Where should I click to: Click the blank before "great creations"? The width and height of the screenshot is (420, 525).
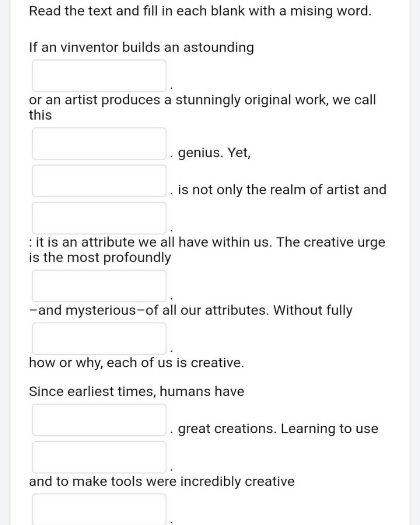[x=99, y=420]
